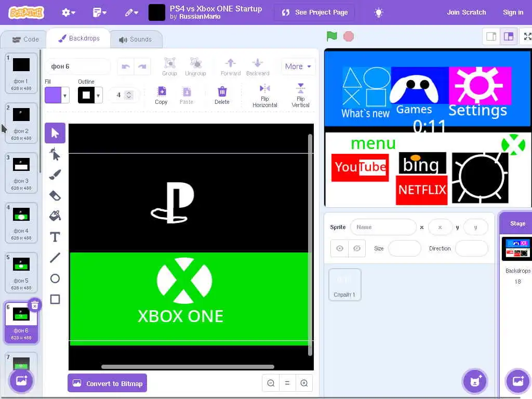Zoom out of the paint canvas
532x399 pixels.
[271, 383]
